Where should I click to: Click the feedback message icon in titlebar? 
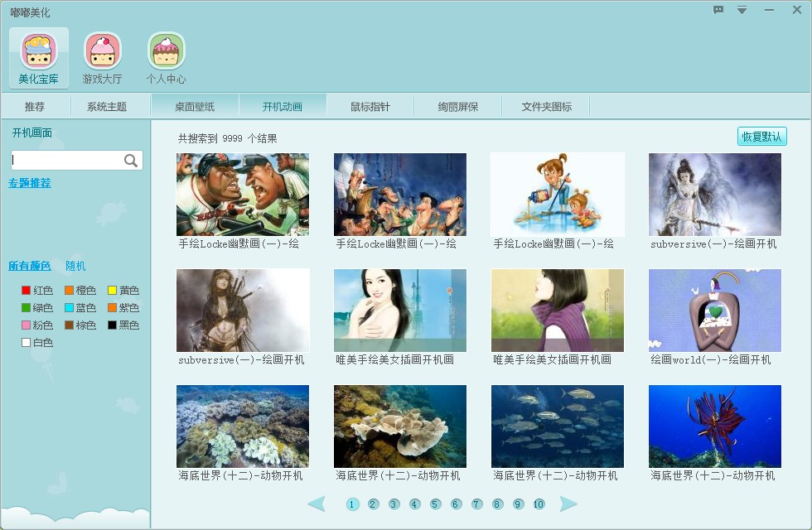(x=718, y=11)
